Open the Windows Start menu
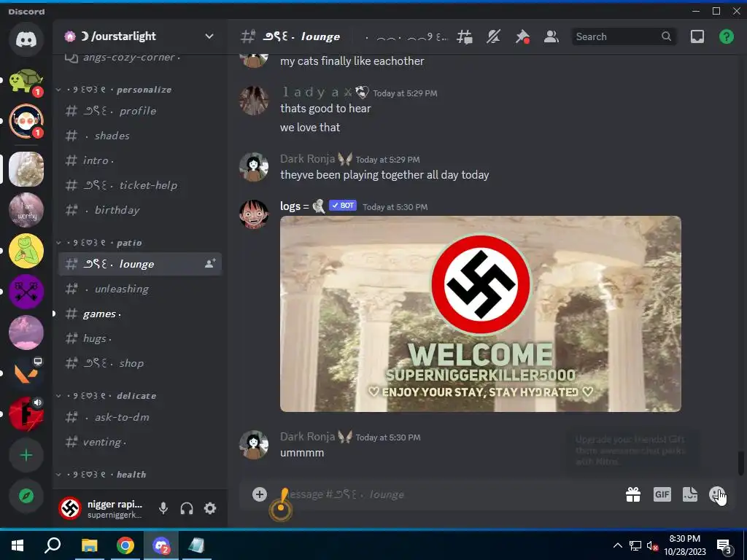This screenshot has width=747, height=560. 18,545
